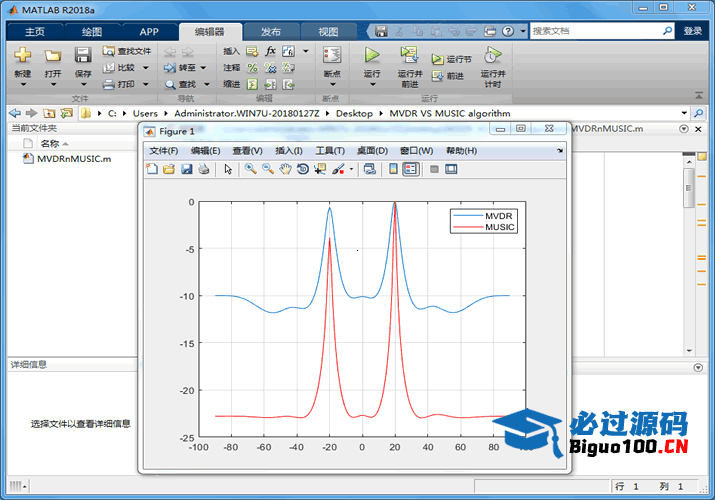The width and height of the screenshot is (715, 500).
Task: Click the Link Plot icon
Action: pyautogui.click(x=369, y=169)
